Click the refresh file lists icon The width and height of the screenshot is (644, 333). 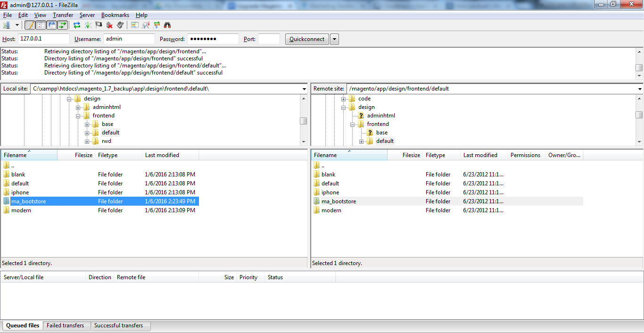click(77, 25)
